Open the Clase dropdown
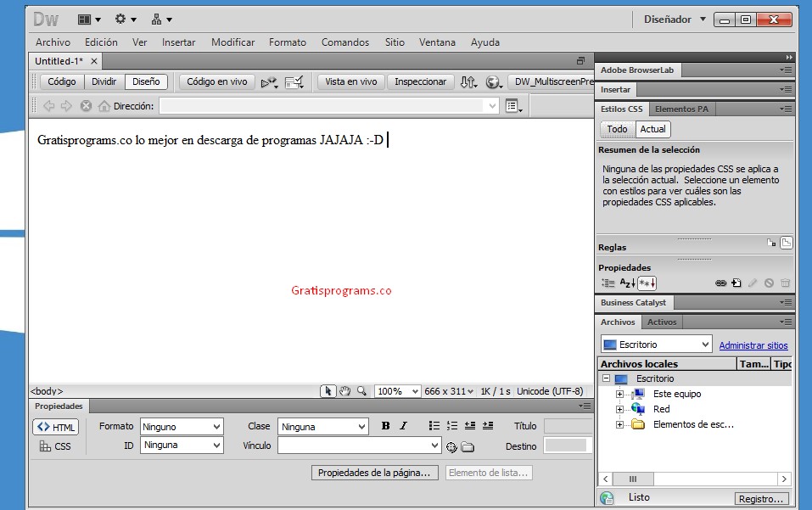This screenshot has width=812, height=510. tap(323, 427)
